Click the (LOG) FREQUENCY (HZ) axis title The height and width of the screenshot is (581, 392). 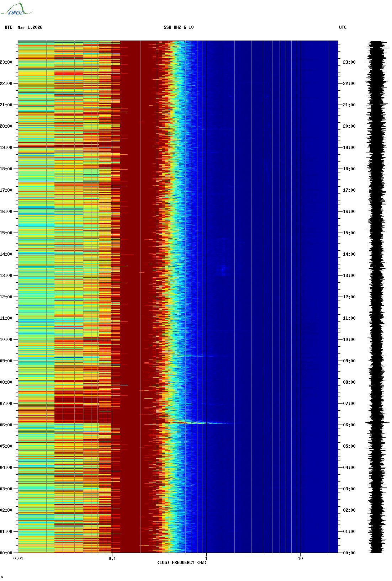click(182, 563)
